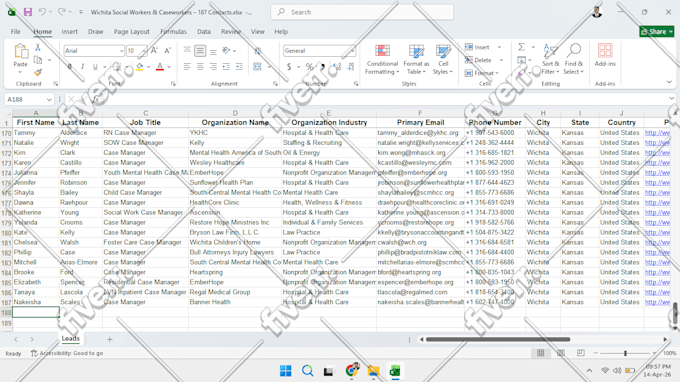Open the font name dropdown
Image resolution: width=680 pixels, height=382 pixels.
[x=121, y=51]
